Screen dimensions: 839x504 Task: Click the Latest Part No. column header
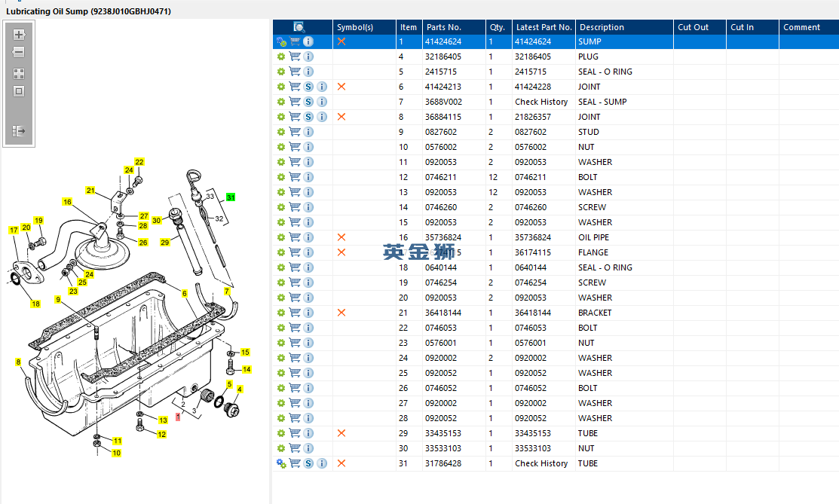pos(544,27)
